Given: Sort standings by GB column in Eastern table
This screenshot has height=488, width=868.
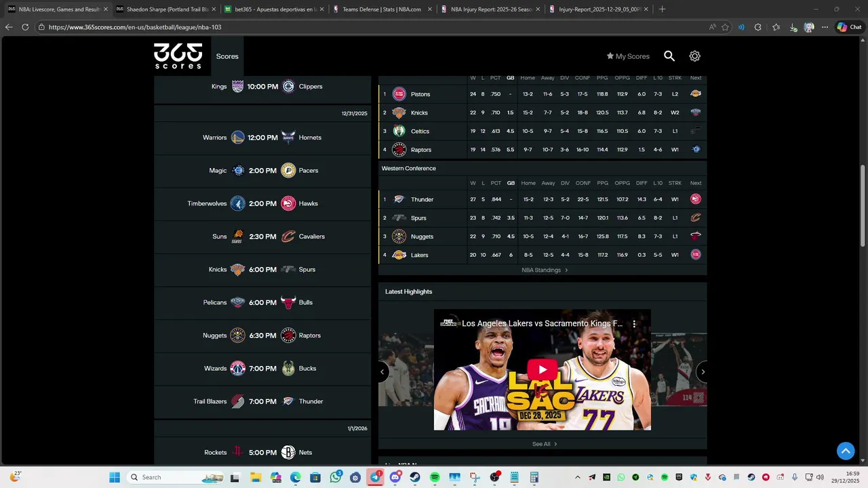Looking at the screenshot, I should [x=511, y=78].
